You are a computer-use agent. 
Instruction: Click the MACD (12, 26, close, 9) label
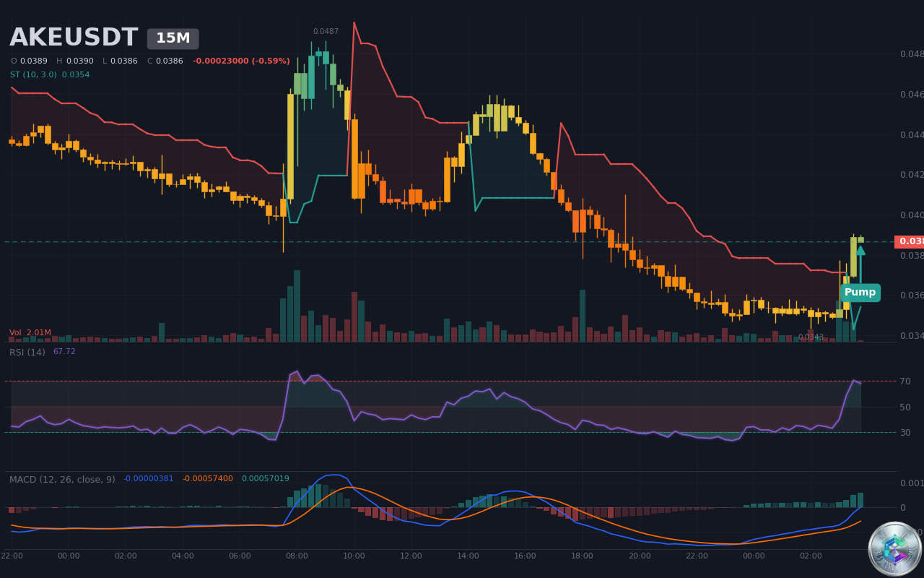[x=62, y=480]
